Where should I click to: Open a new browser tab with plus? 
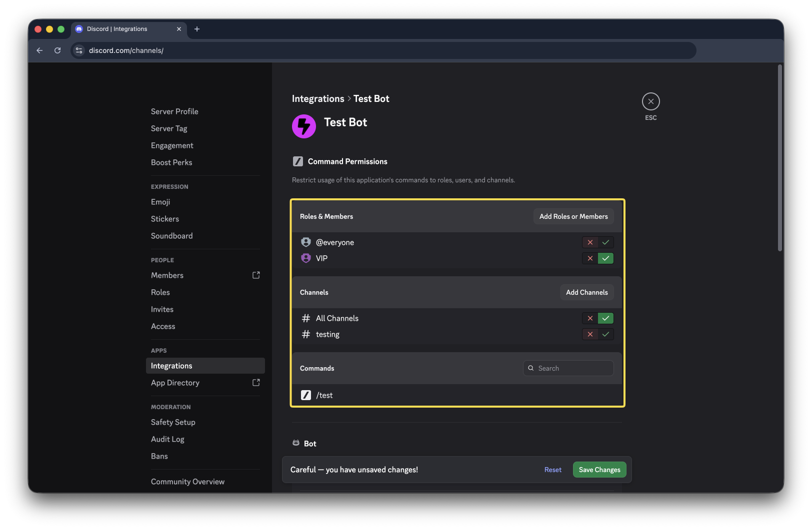coord(197,29)
